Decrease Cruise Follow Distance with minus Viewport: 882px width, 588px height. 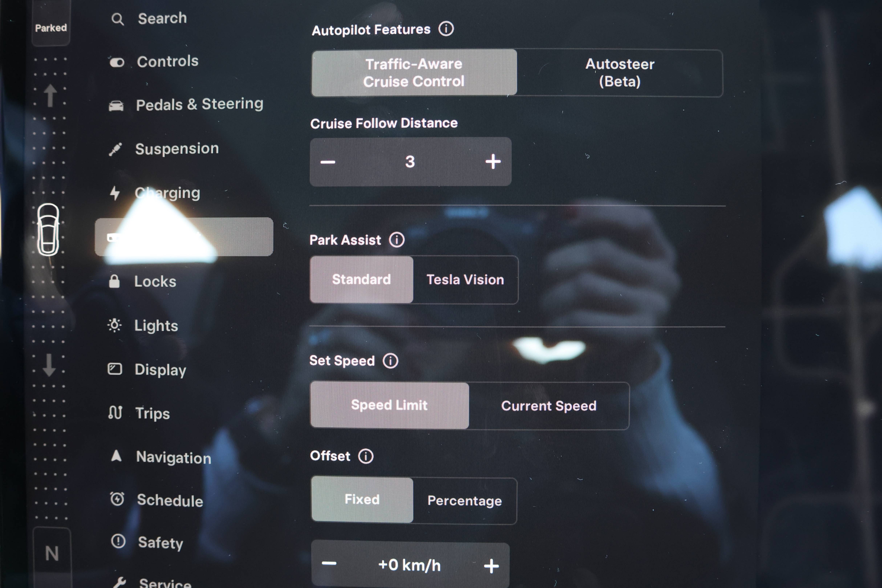click(328, 162)
